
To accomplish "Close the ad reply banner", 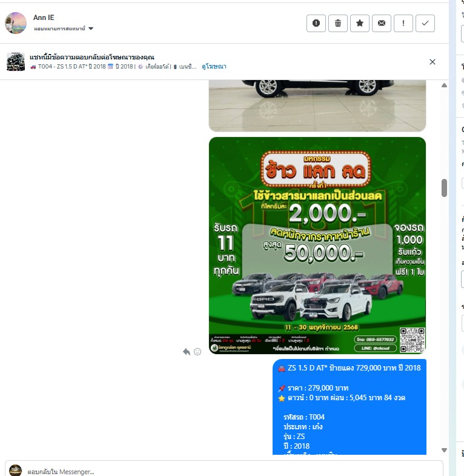I will coord(433,62).
